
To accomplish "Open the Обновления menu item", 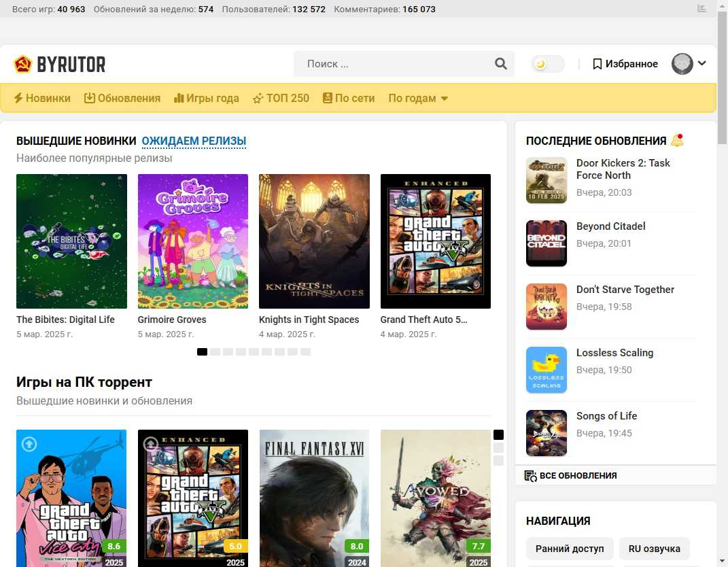I will pyautogui.click(x=122, y=98).
